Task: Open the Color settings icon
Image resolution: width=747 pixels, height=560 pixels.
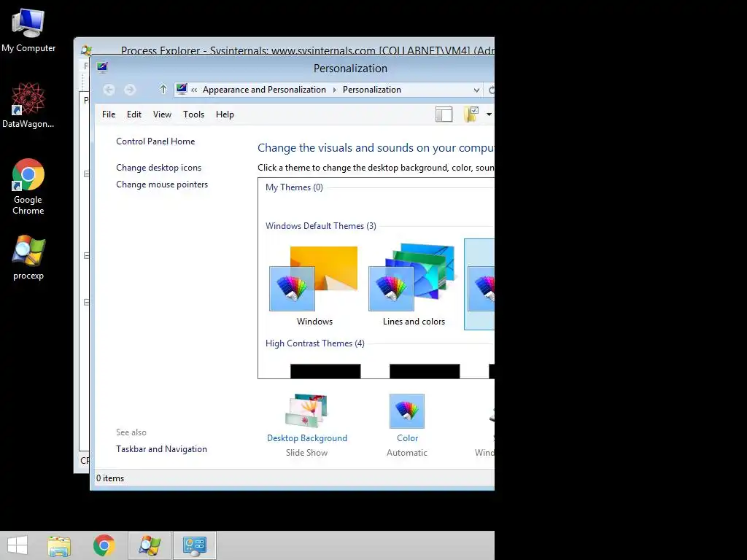Action: coord(407,411)
